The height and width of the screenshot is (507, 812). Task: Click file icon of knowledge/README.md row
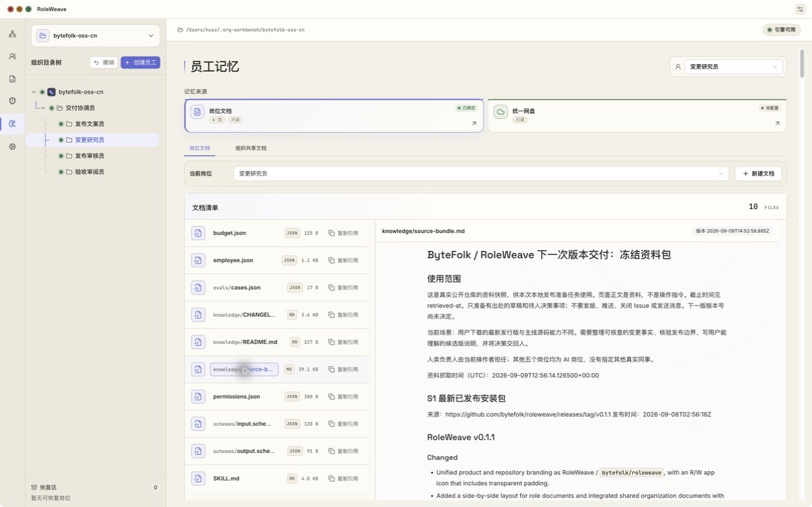(x=198, y=342)
